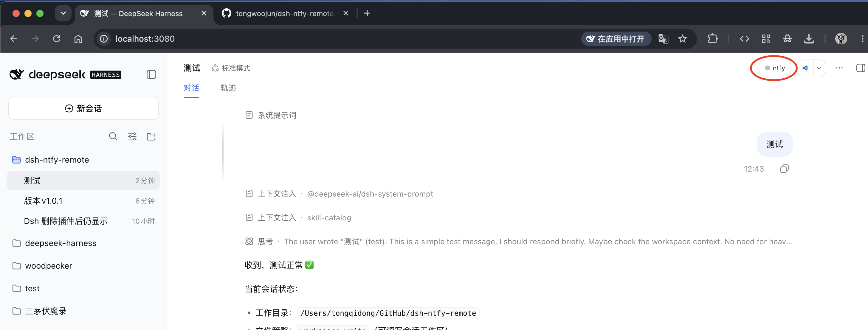Open the developer tools code icon
Viewport: 868px width, 330px height.
click(x=744, y=39)
